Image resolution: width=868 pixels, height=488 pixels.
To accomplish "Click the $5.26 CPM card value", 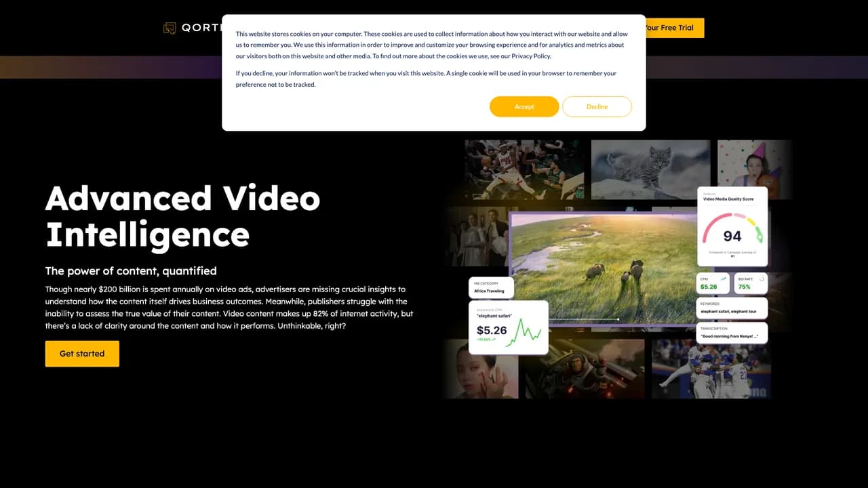I will click(709, 287).
